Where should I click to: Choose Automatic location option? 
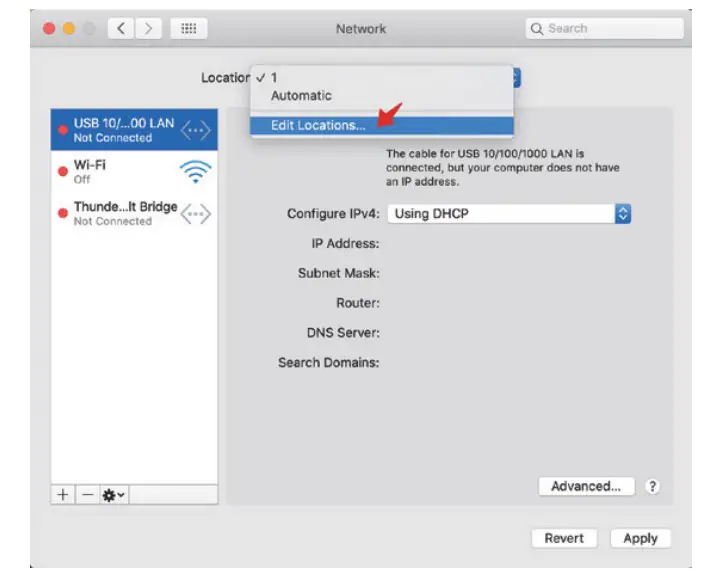click(381, 96)
